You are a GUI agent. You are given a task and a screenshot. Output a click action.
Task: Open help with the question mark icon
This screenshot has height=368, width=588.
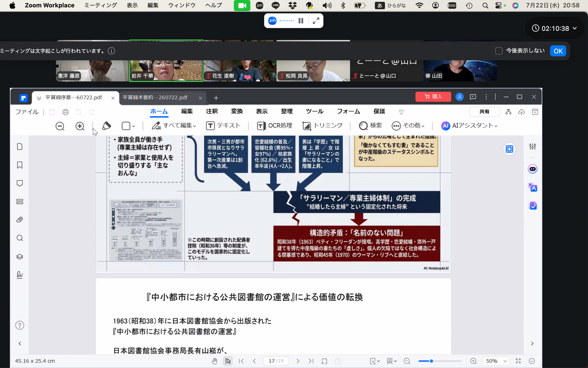pos(20,325)
